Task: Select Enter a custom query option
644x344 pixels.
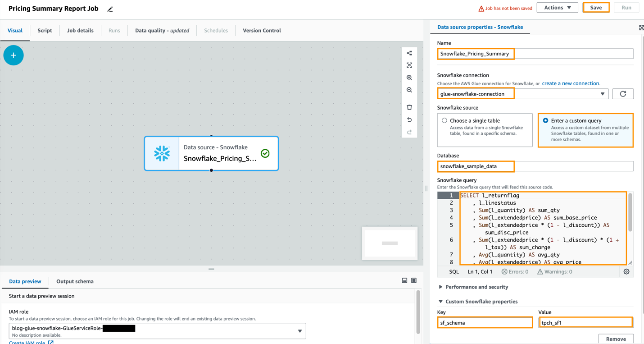Action: click(x=585, y=130)
